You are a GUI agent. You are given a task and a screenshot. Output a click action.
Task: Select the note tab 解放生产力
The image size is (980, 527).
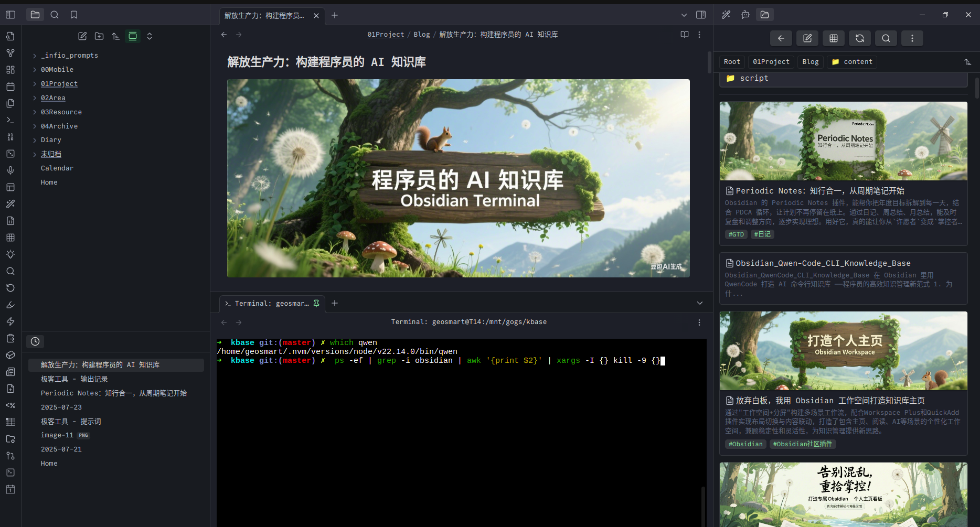pyautogui.click(x=264, y=16)
